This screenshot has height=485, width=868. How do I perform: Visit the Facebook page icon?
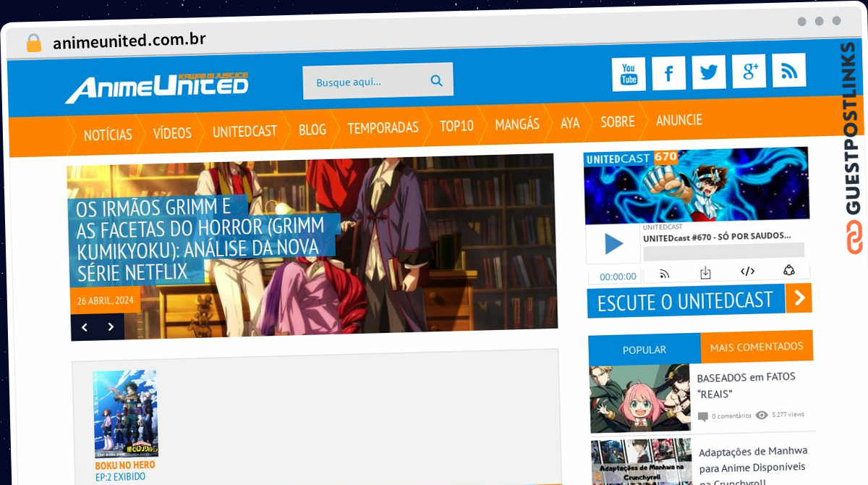668,73
